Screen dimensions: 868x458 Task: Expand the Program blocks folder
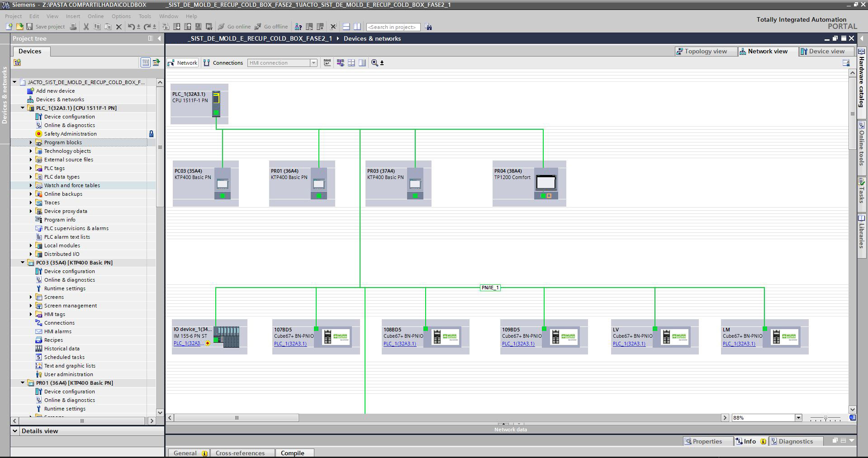pos(31,142)
